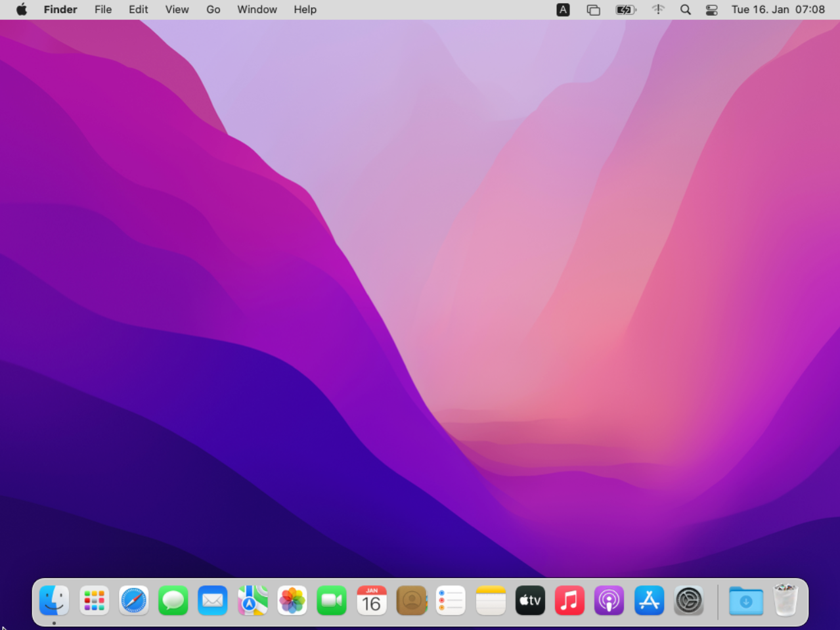Open the battery status menu
840x630 pixels.
pyautogui.click(x=625, y=9)
